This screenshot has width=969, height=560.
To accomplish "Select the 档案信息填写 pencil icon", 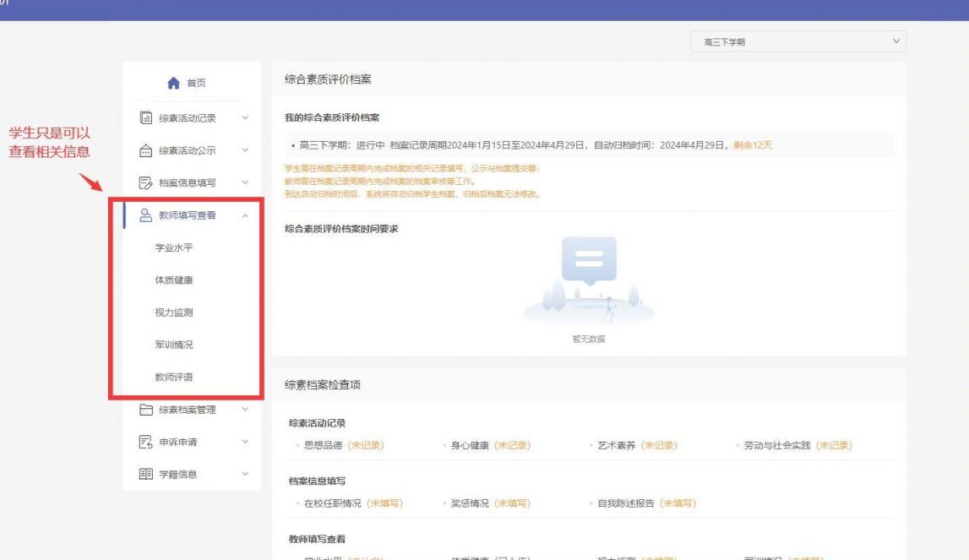I will pyautogui.click(x=148, y=182).
